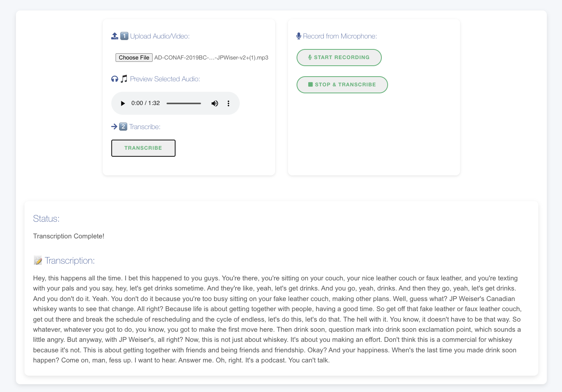This screenshot has height=392, width=562.
Task: Click the arrow icon beside Transcribe heading
Action: [x=114, y=127]
